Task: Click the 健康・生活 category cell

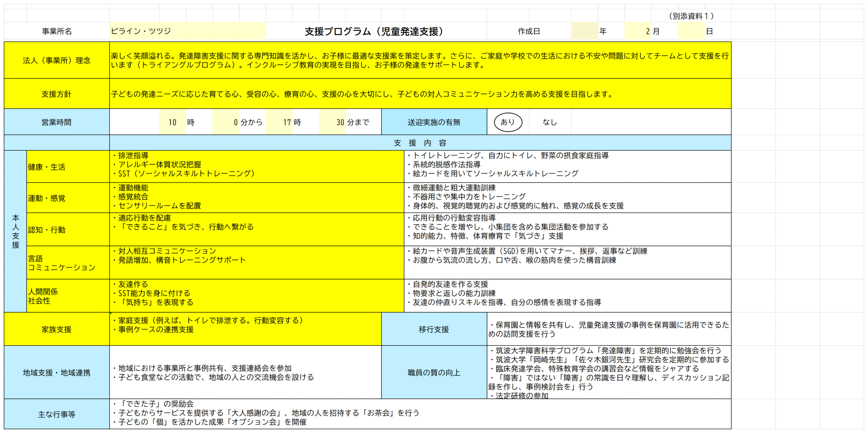Action: (68, 167)
